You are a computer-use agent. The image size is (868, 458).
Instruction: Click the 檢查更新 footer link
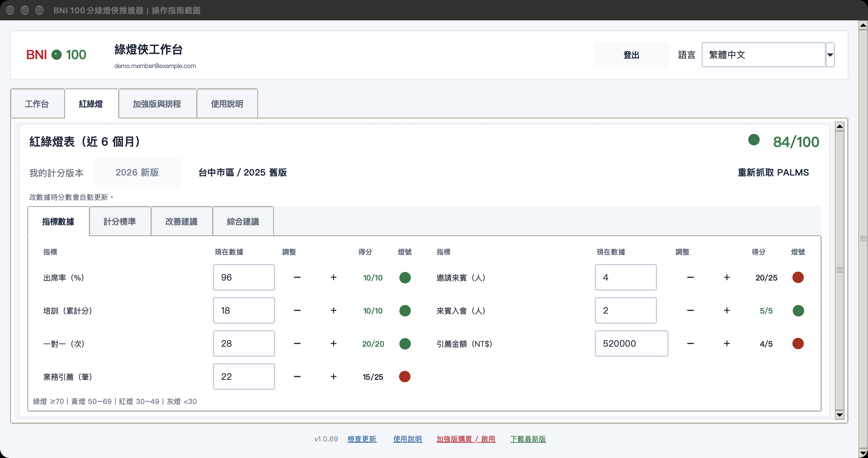(362, 439)
